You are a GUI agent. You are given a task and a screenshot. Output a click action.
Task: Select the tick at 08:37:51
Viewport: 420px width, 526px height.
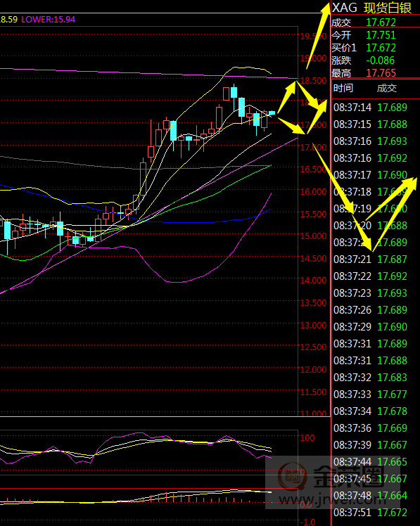[370, 512]
